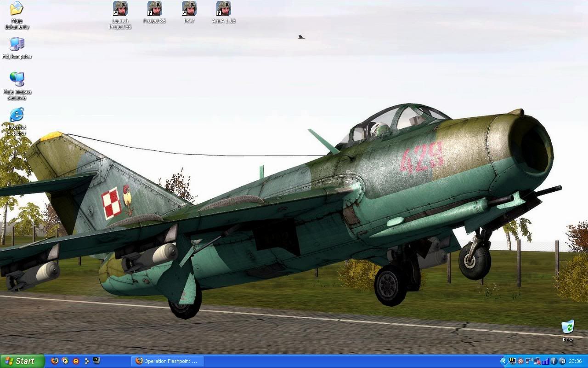Click the signal strength bars tray icon
588x368 pixels.
[x=546, y=361]
